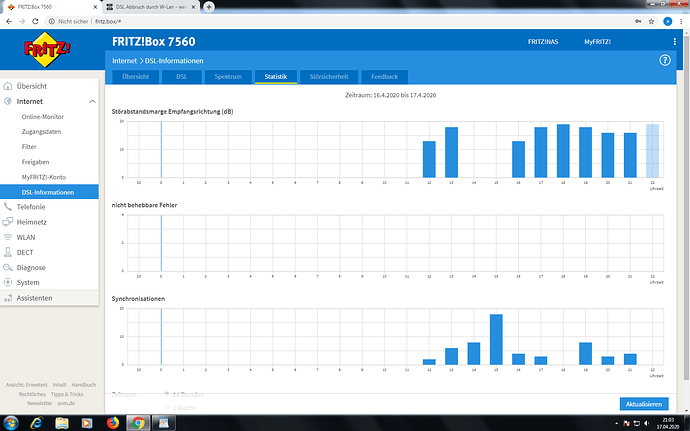Open the help question mark icon

[664, 60]
